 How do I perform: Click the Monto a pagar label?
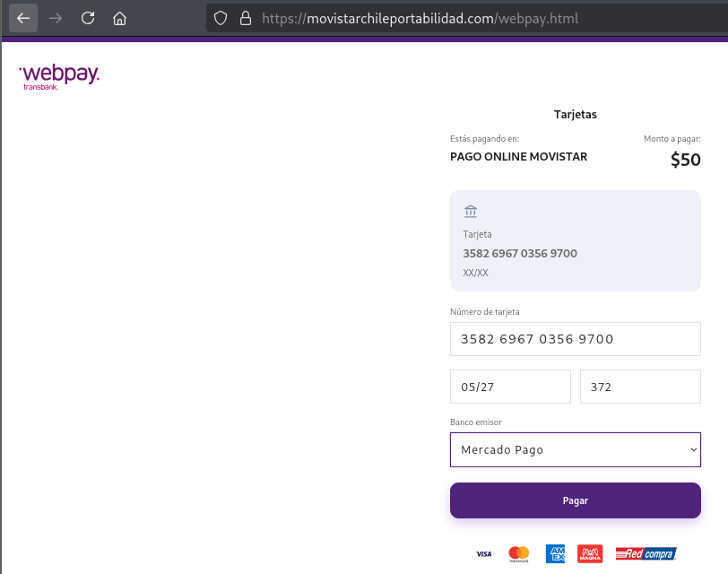coord(672,138)
